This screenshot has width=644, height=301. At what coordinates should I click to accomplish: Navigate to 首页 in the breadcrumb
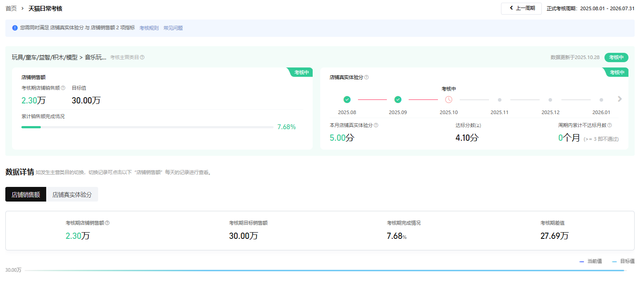point(11,8)
